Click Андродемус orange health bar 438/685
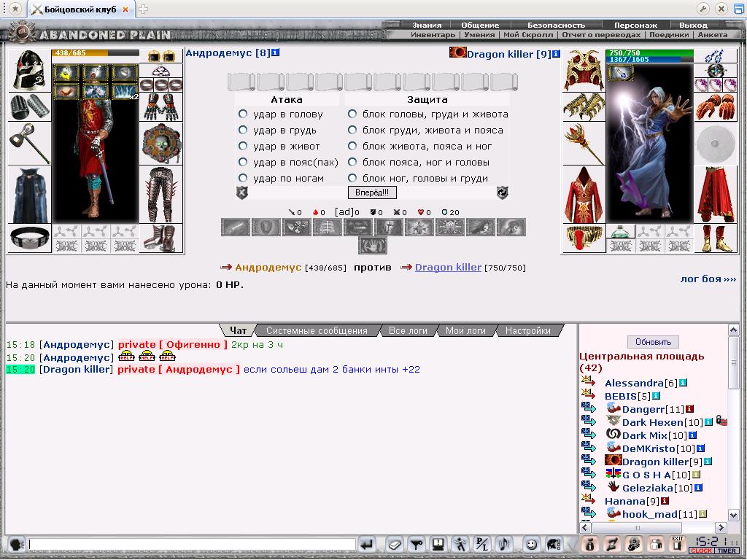Image resolution: width=747 pixels, height=560 pixels. coord(96,52)
